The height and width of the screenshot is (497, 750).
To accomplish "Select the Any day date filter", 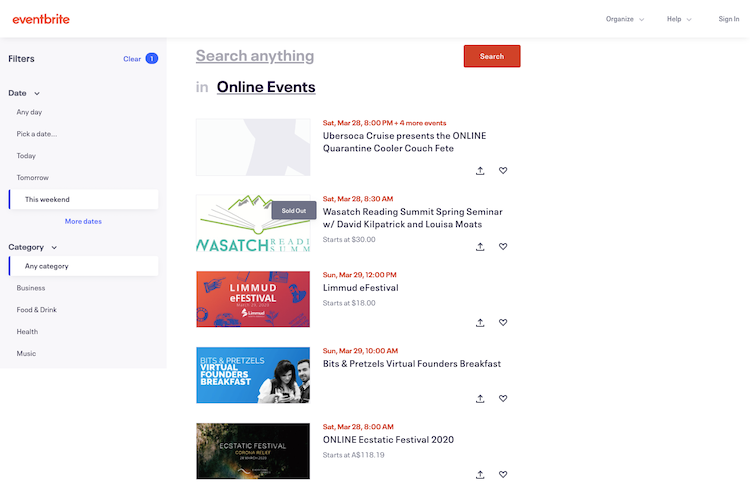I will [x=29, y=112].
